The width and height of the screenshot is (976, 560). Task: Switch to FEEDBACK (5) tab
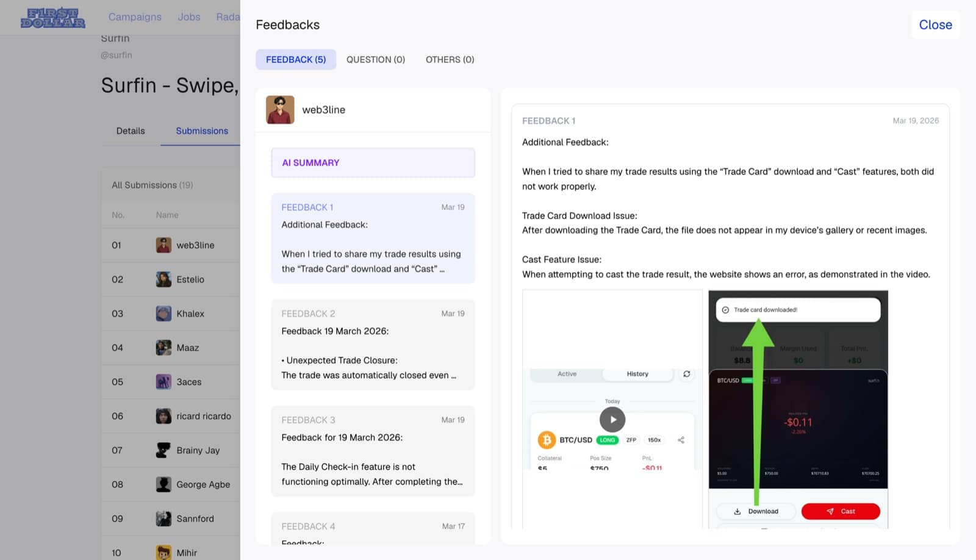(296, 59)
